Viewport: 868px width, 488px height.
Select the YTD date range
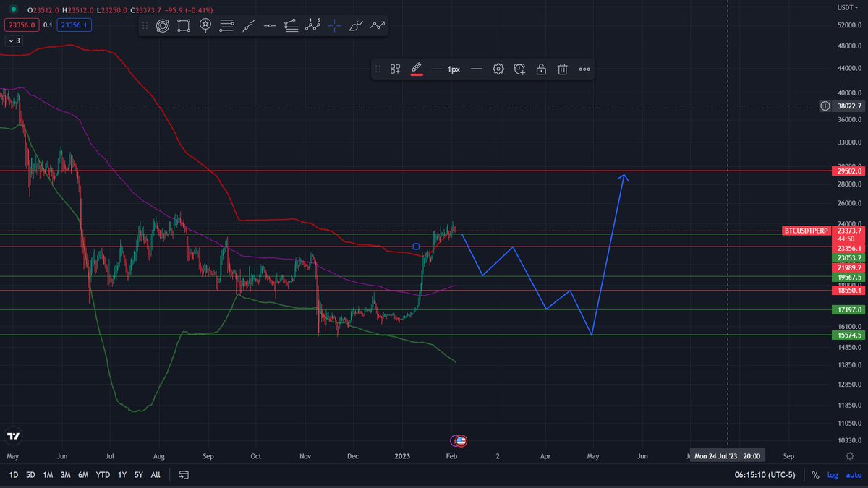(103, 475)
